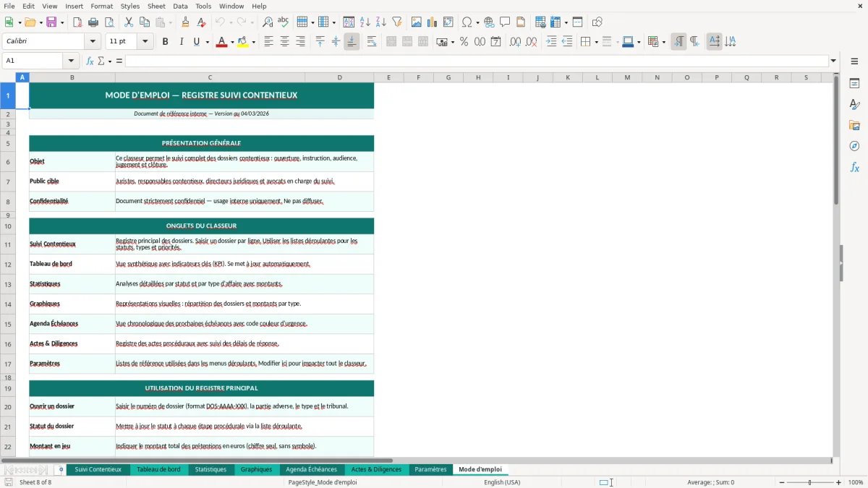The image size is (868, 488).
Task: Expand the formula bar
Action: (x=833, y=61)
